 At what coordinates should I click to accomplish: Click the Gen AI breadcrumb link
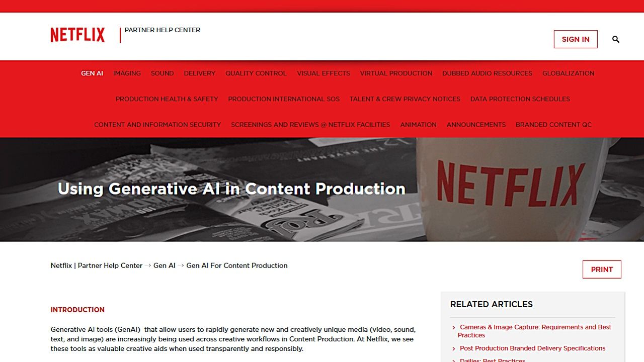165,265
